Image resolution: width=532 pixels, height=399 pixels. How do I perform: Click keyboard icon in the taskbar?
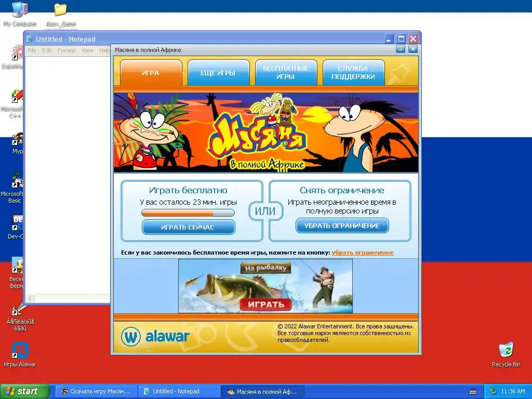473,392
